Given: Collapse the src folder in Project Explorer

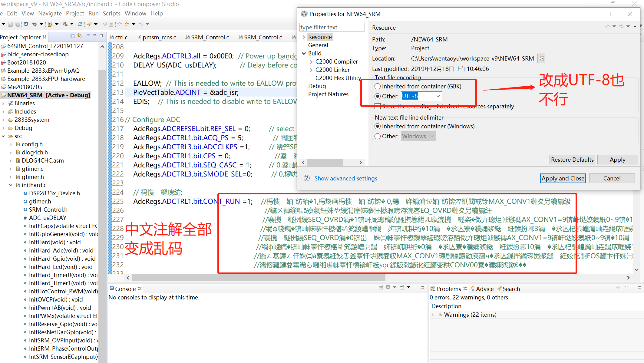Looking at the screenshot, I should tap(3, 136).
